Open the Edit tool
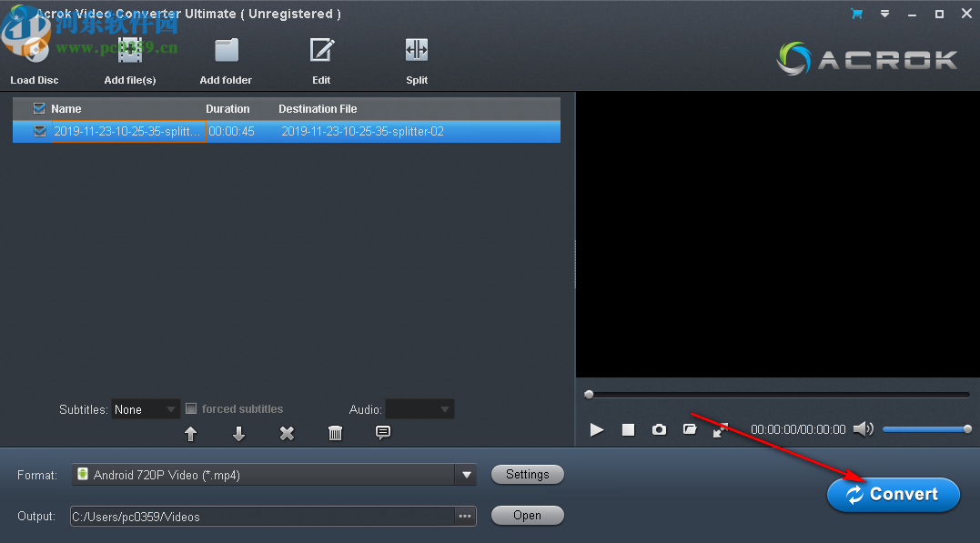Screen dimensions: 980x543 click(321, 50)
